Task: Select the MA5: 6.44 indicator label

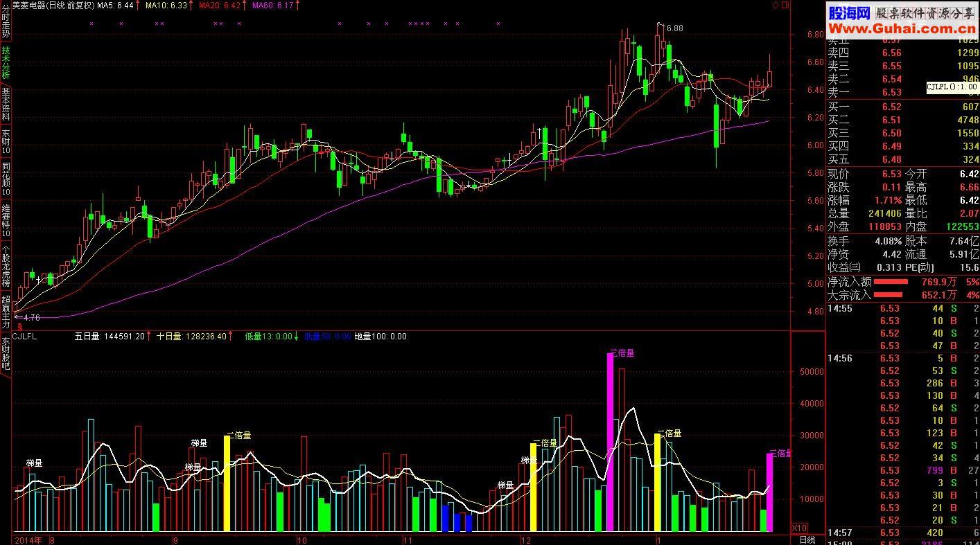Action: [x=115, y=5]
